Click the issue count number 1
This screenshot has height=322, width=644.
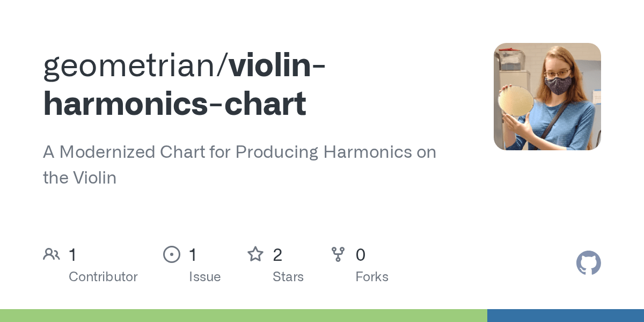pyautogui.click(x=193, y=254)
